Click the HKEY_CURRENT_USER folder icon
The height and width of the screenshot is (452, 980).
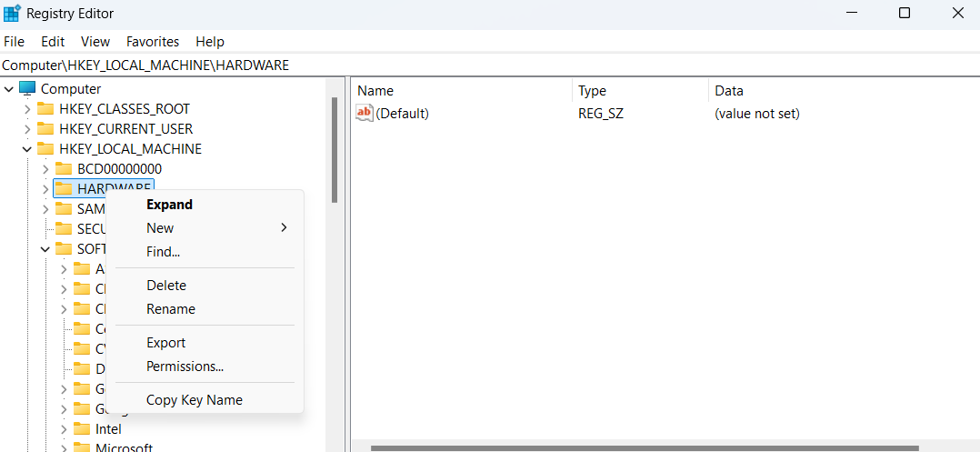coord(45,129)
